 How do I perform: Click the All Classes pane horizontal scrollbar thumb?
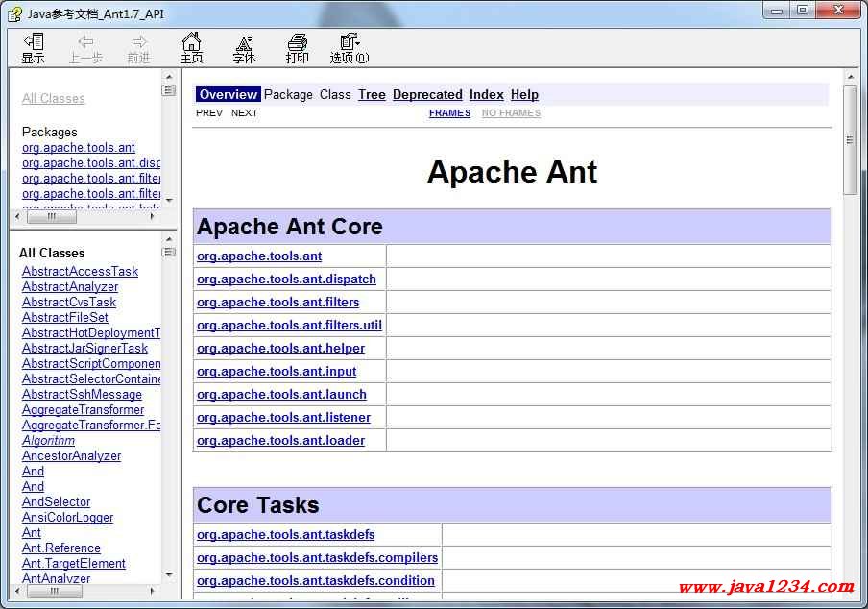[x=55, y=592]
